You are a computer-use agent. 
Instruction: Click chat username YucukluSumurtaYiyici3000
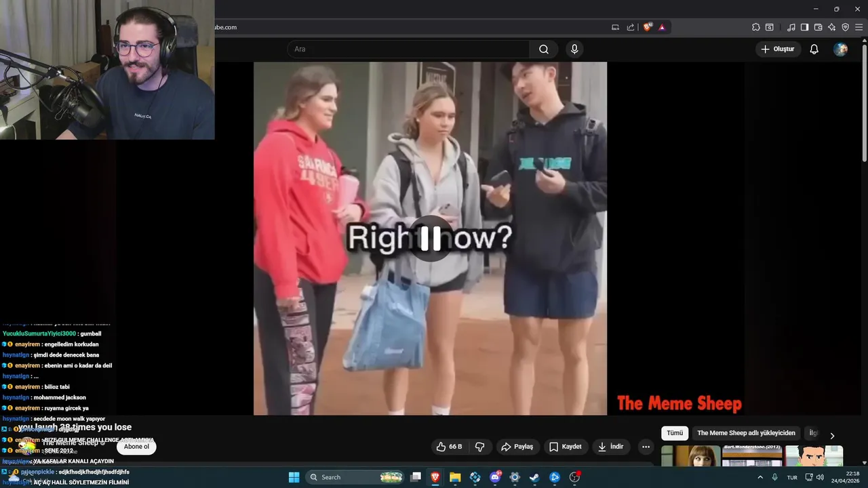pyautogui.click(x=39, y=333)
